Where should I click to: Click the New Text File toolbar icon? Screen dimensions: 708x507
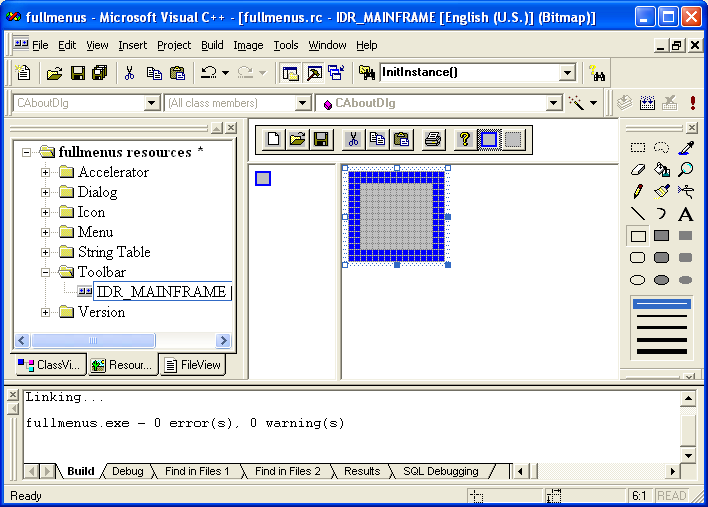pyautogui.click(x=23, y=73)
